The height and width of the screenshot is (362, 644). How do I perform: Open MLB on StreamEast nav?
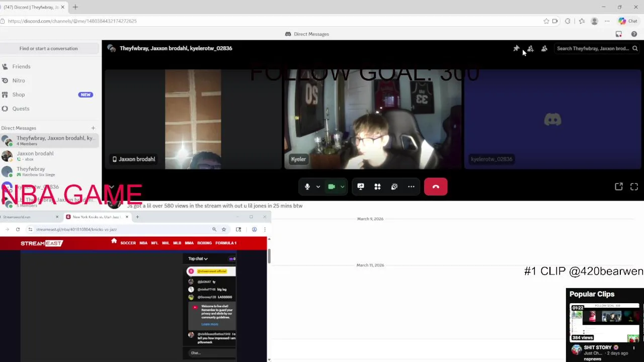pos(177,243)
